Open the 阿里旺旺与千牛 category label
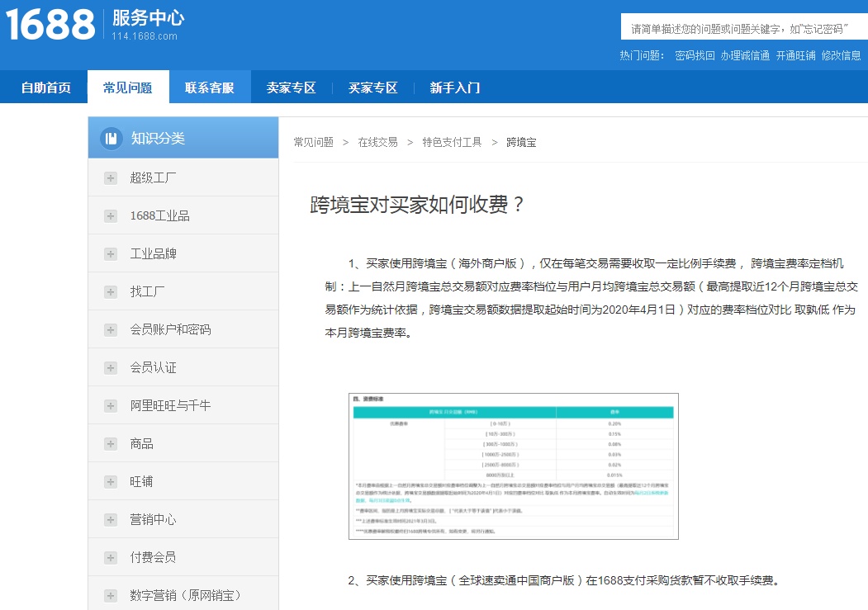 pos(170,406)
